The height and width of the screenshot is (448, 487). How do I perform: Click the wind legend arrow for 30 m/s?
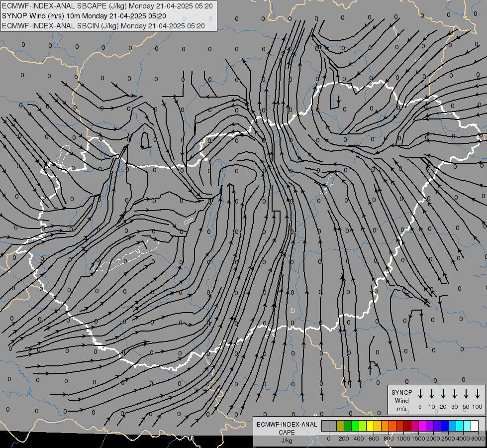click(455, 394)
